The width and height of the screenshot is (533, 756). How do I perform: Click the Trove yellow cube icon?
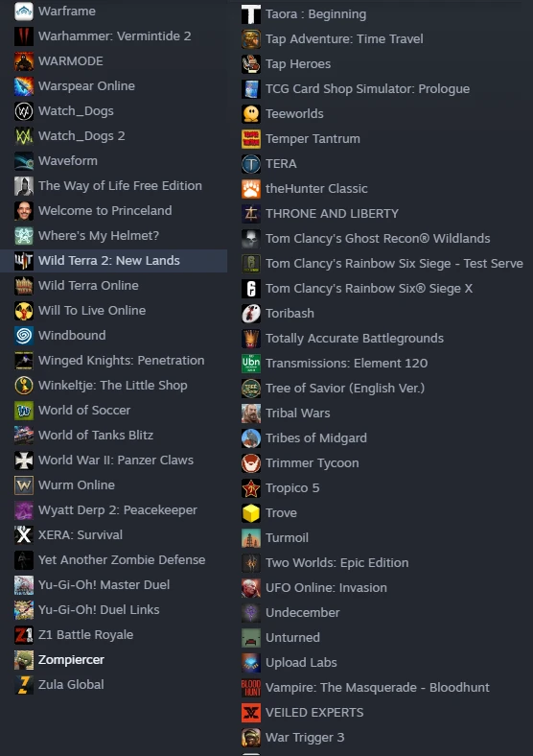pos(251,513)
